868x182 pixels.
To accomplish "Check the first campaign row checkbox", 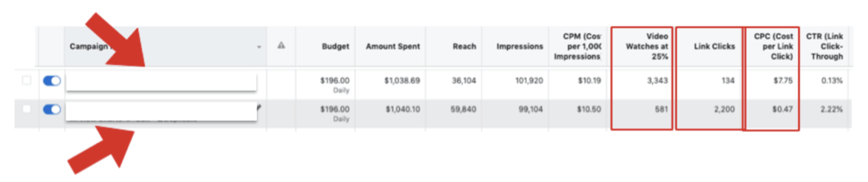I will pyautogui.click(x=26, y=80).
